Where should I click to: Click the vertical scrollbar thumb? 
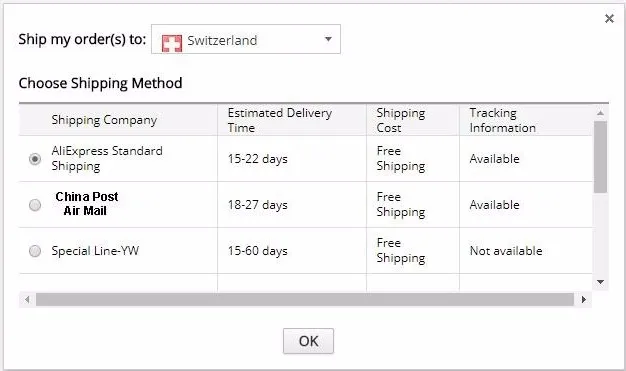pos(600,157)
